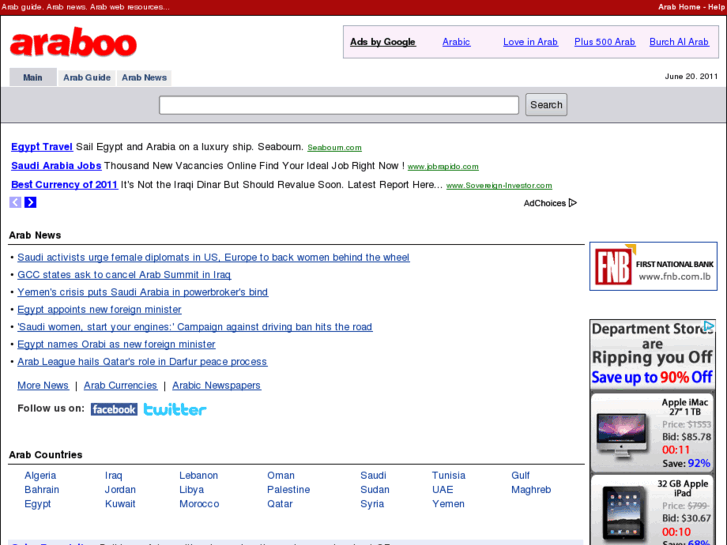Open the Egypt Travel ad link

coord(42,147)
